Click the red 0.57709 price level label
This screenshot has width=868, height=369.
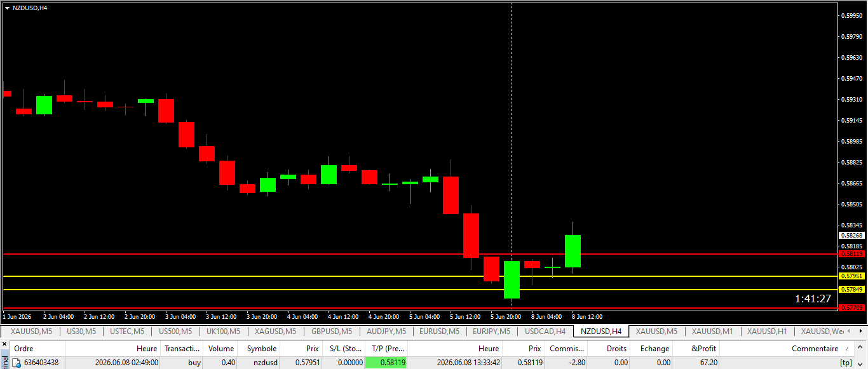pyautogui.click(x=852, y=308)
